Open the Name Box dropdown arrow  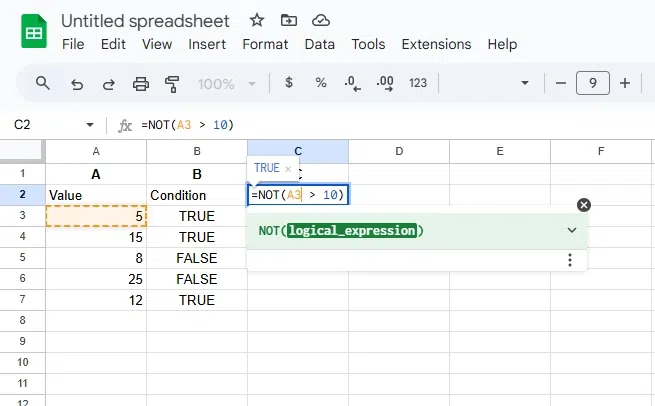tap(90, 125)
